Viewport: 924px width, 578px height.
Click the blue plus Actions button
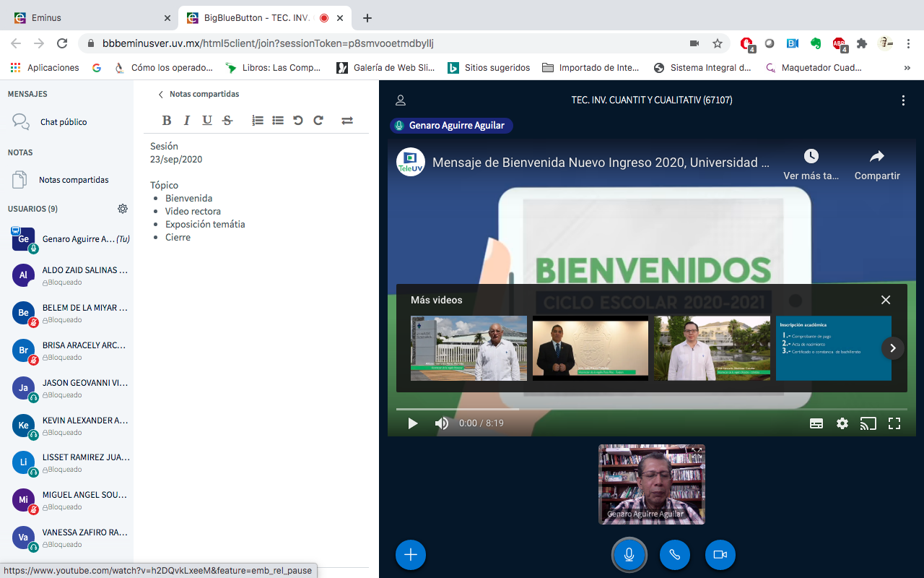tap(411, 554)
